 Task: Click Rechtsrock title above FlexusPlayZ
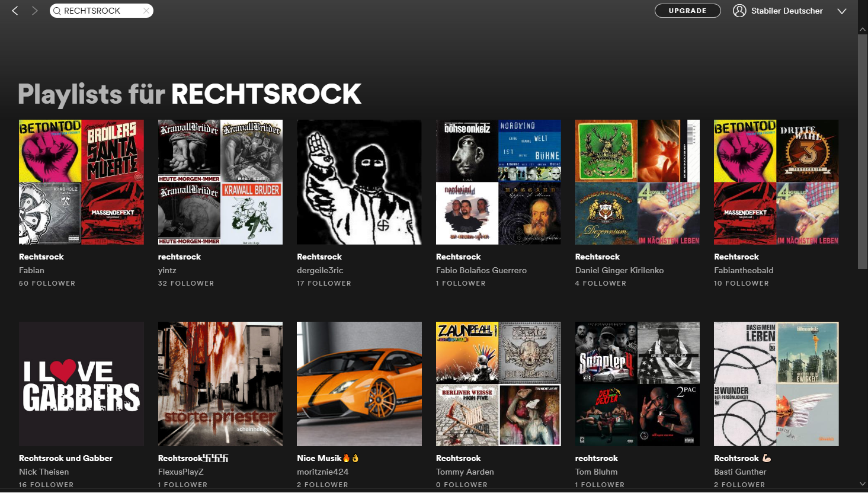pos(193,458)
